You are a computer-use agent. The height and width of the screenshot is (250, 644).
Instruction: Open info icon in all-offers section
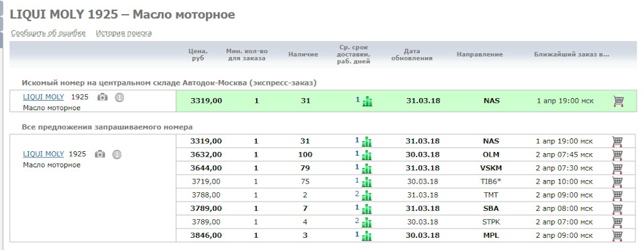[x=117, y=154]
